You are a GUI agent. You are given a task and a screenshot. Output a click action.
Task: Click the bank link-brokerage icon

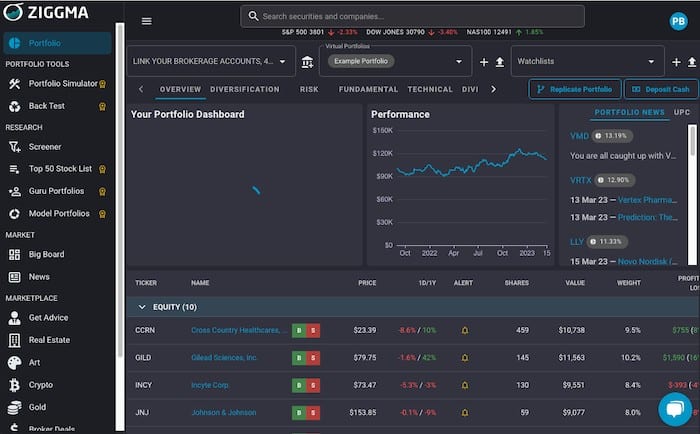pos(307,62)
